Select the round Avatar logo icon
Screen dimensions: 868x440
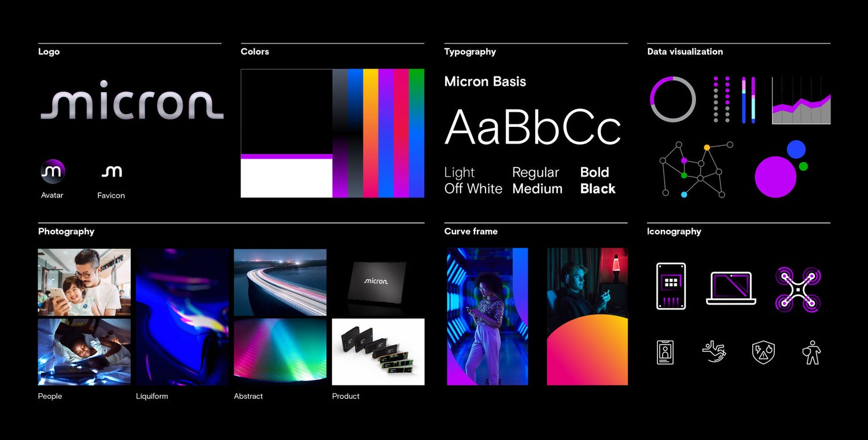click(x=53, y=171)
